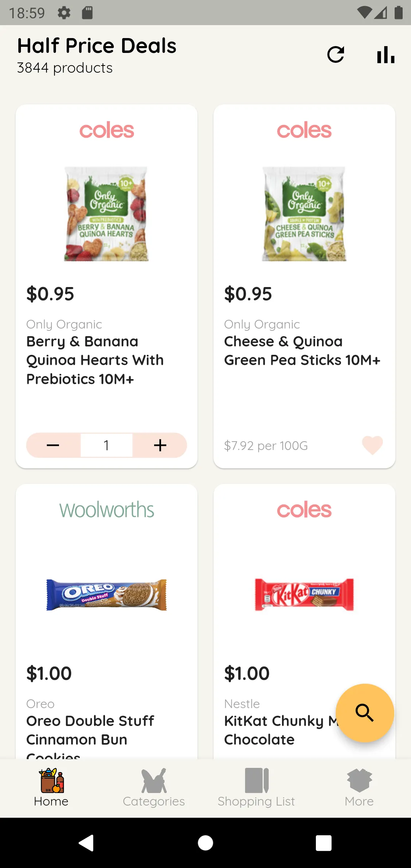The image size is (411, 868).
Task: Decrease quantity with the minus button
Action: point(53,445)
